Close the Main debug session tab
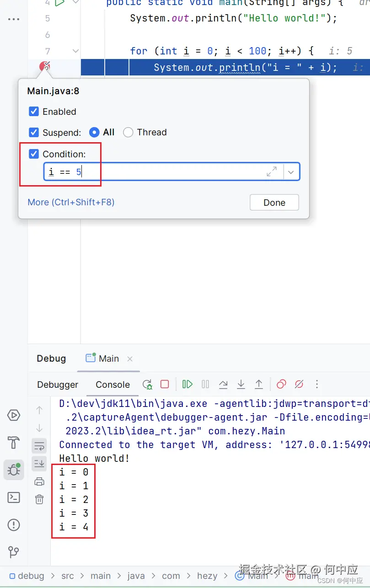Image resolution: width=370 pixels, height=588 pixels. [130, 359]
